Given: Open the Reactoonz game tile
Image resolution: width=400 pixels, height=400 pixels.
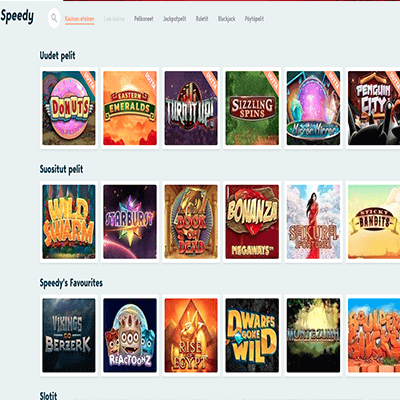Looking at the screenshot, I should click(130, 335).
